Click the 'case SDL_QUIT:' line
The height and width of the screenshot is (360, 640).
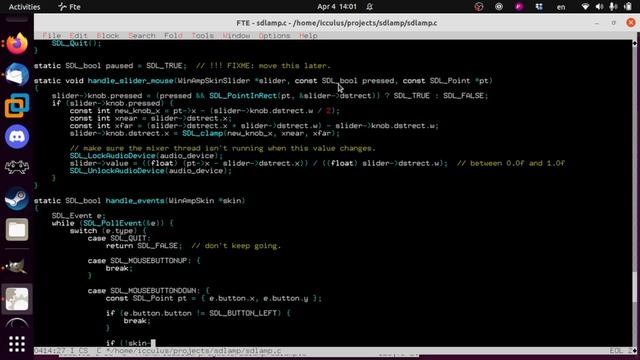[x=119, y=238]
